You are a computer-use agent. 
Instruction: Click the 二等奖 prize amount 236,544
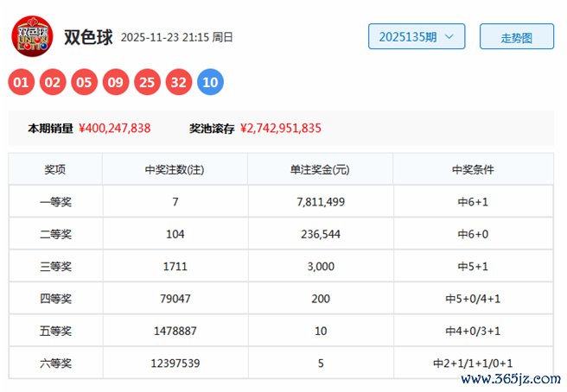pyautogui.click(x=320, y=234)
